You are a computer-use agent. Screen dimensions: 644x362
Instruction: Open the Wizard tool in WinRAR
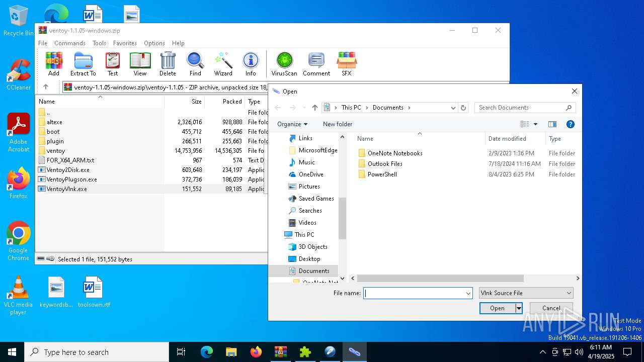[223, 64]
